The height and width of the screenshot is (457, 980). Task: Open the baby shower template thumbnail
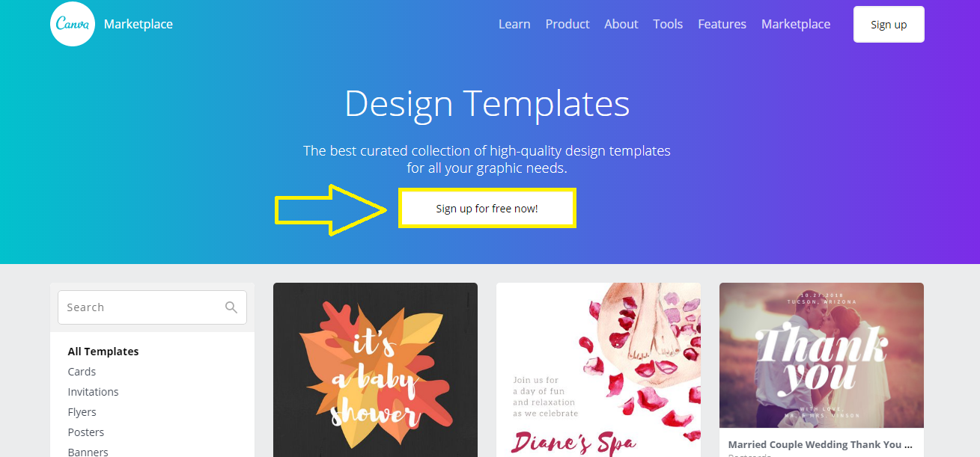tap(375, 369)
